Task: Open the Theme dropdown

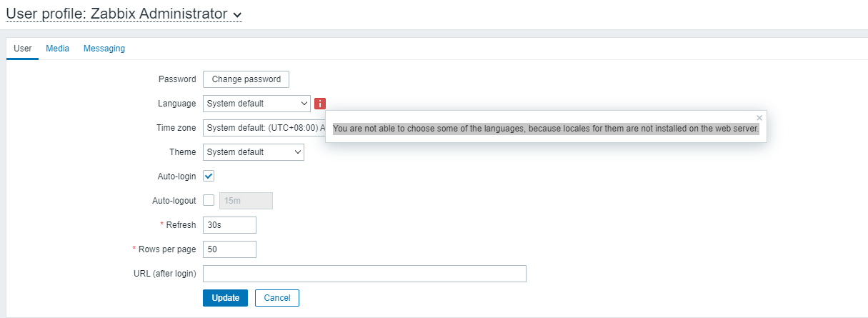Action: pos(254,152)
